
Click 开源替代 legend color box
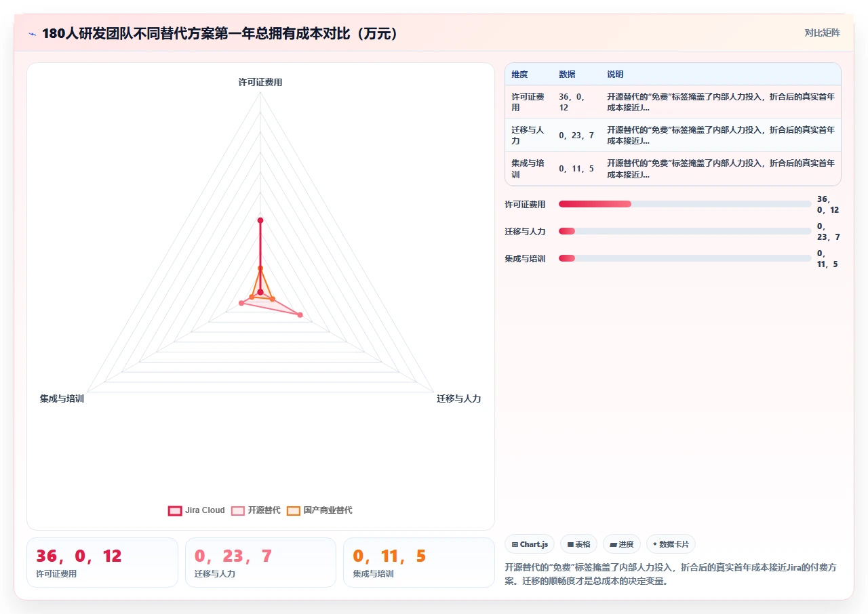[x=238, y=510]
